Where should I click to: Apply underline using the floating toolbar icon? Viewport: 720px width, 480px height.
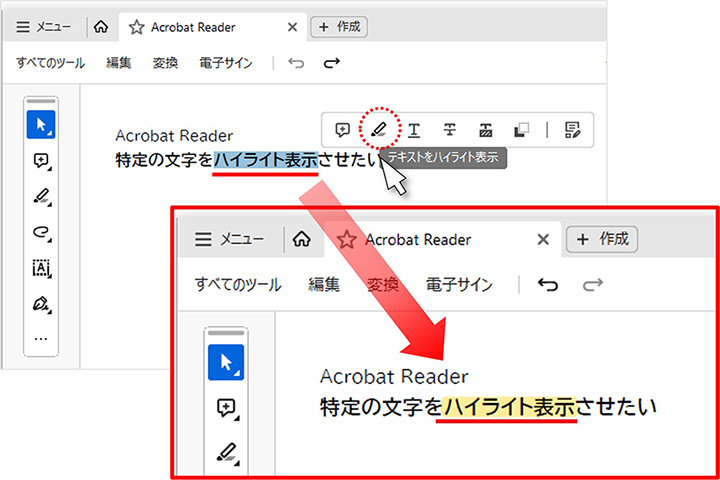tap(414, 129)
